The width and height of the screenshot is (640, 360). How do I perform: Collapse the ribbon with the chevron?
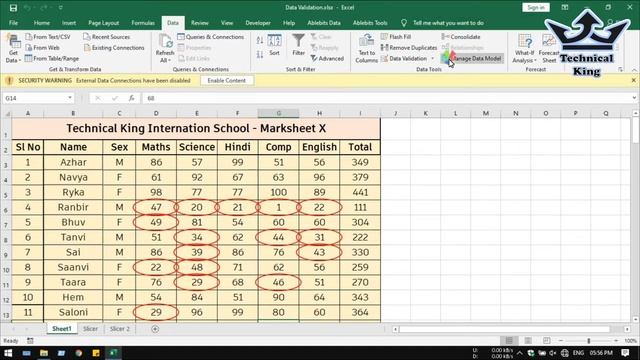click(634, 70)
